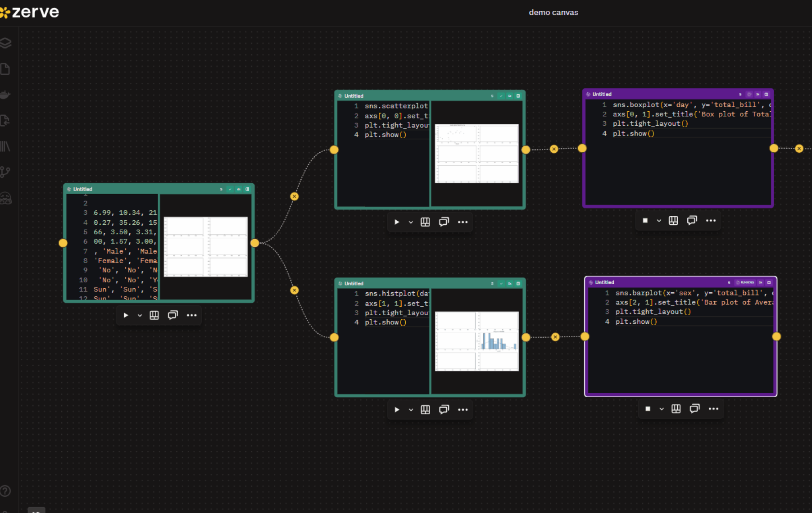Open the library icon in the left sidebar

[5, 146]
